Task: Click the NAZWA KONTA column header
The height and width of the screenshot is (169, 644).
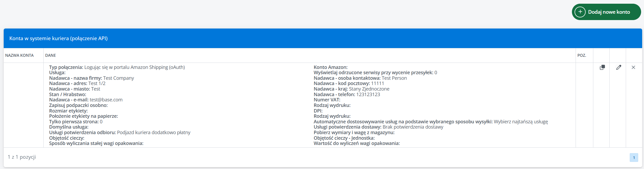Action: (x=20, y=55)
